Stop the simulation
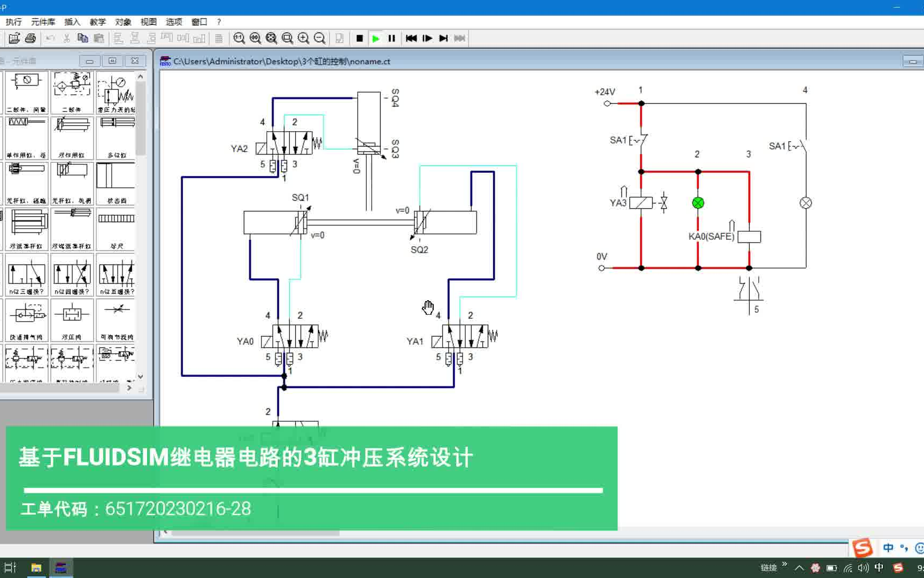The height and width of the screenshot is (578, 924). [359, 38]
